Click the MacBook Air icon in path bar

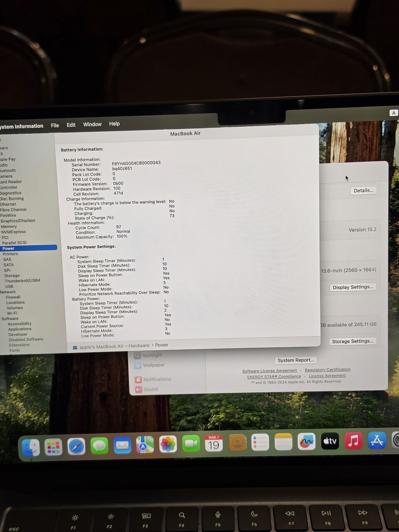[x=75, y=347]
